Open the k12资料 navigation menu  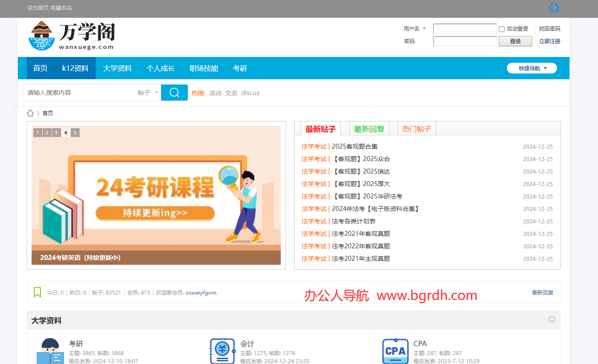coord(75,68)
